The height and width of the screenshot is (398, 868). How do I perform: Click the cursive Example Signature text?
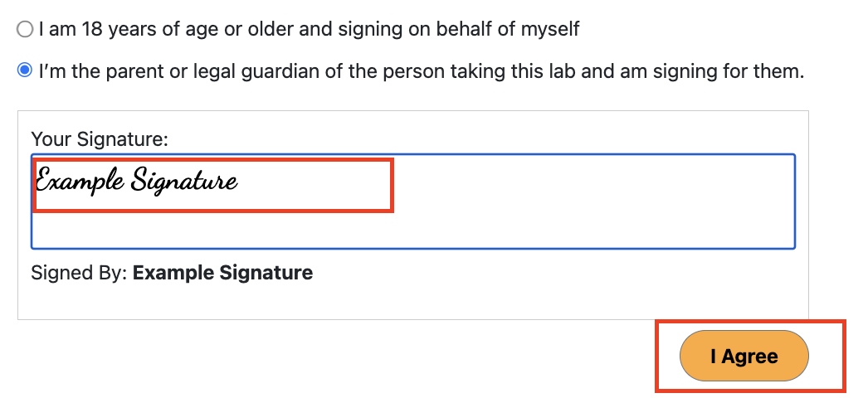pyautogui.click(x=137, y=180)
